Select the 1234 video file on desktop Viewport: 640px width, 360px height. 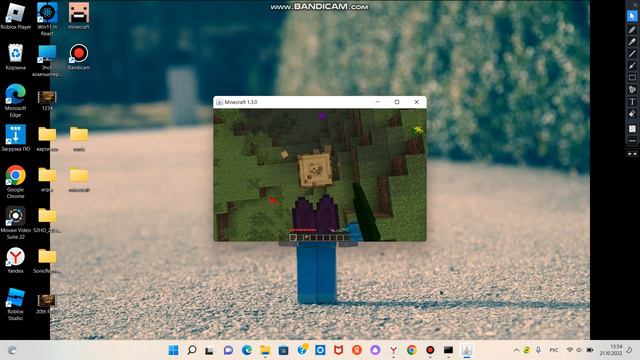(47, 100)
